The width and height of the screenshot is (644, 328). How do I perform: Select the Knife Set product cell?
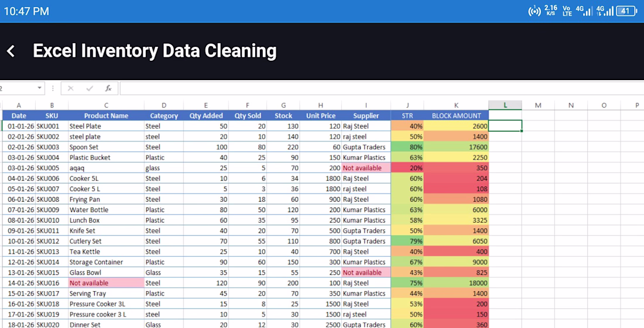[107, 231]
